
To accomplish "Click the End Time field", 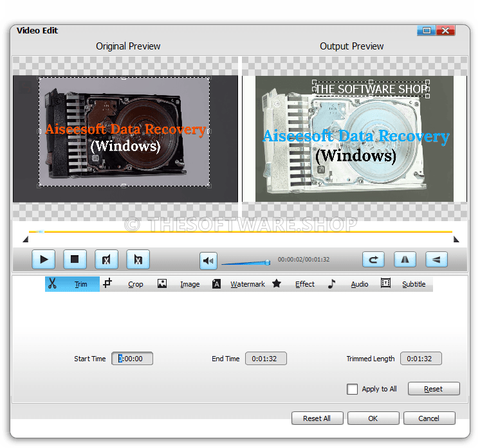I will (x=266, y=359).
